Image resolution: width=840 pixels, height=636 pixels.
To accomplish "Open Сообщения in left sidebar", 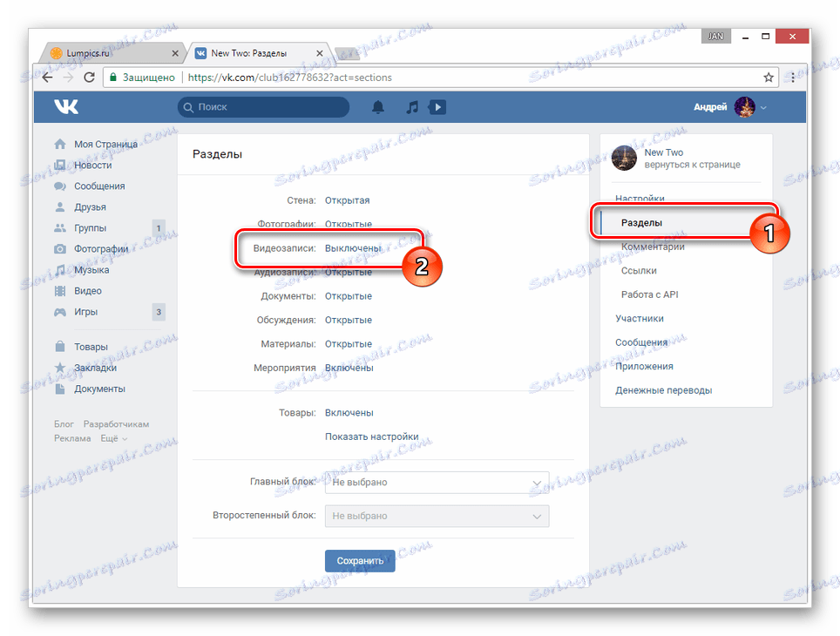I will 99,186.
